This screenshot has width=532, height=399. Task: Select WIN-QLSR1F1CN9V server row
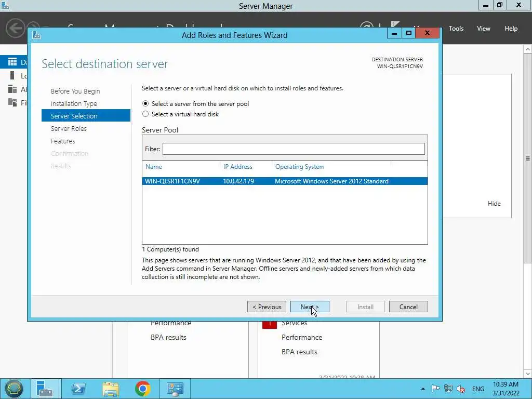[x=285, y=181]
